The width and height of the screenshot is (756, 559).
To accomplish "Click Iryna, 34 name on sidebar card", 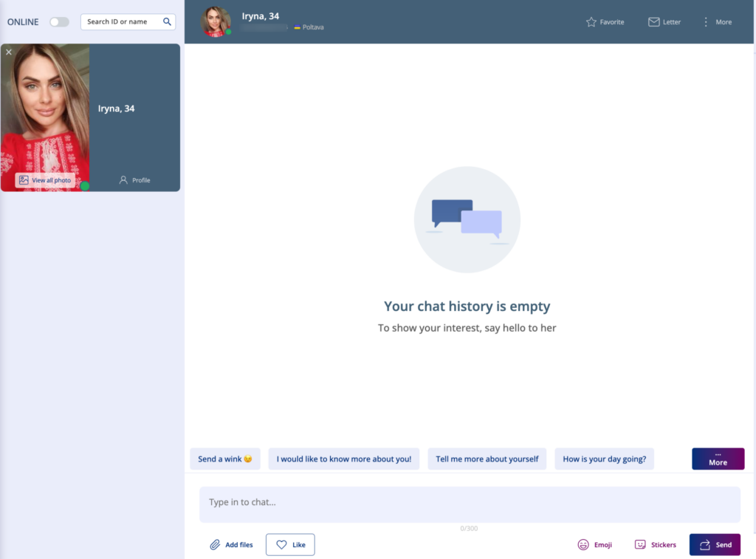I will [116, 109].
